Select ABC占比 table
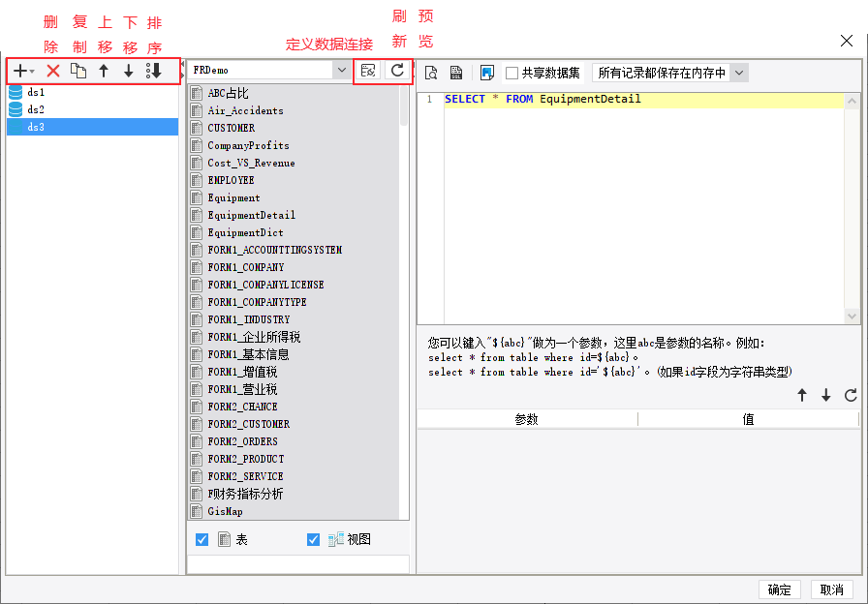Image resolution: width=868 pixels, height=604 pixels. click(294, 93)
